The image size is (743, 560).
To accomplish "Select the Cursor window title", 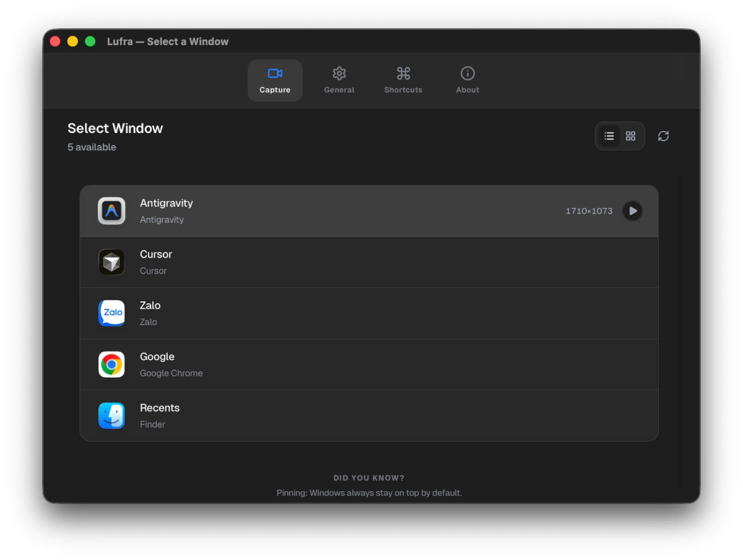I will (156, 254).
